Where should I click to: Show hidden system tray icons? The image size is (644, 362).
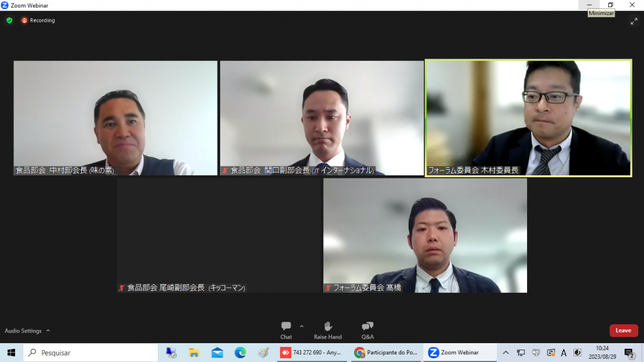pos(506,353)
